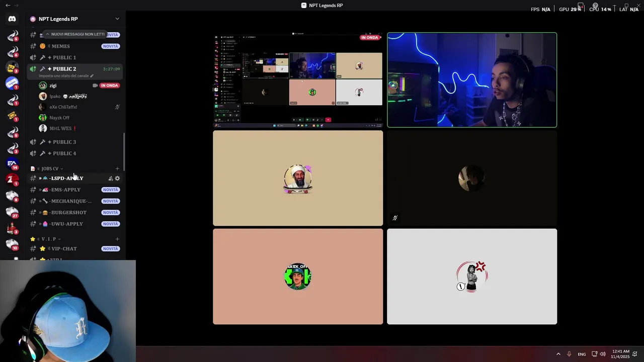Join the PUBLIC 3 voice channel

75,142
